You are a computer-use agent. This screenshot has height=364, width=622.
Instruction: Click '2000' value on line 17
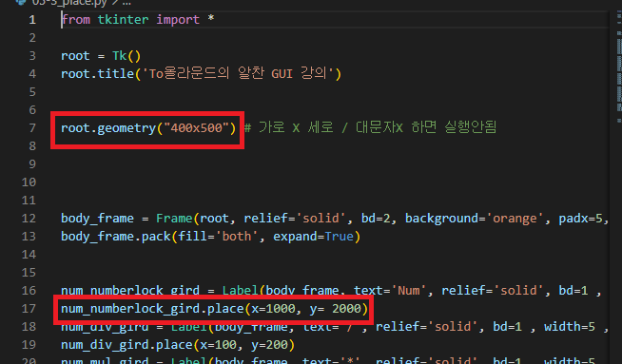coord(346,309)
